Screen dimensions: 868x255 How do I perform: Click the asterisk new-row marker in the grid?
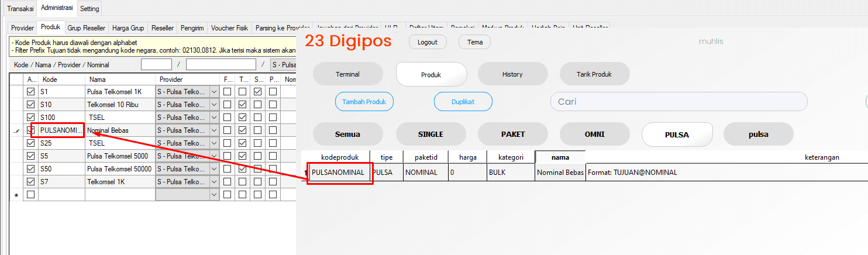(x=16, y=195)
